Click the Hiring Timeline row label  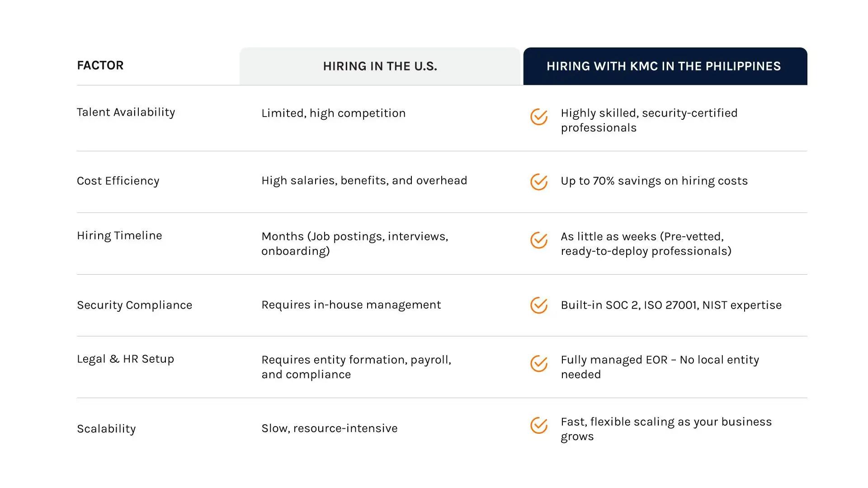point(119,236)
